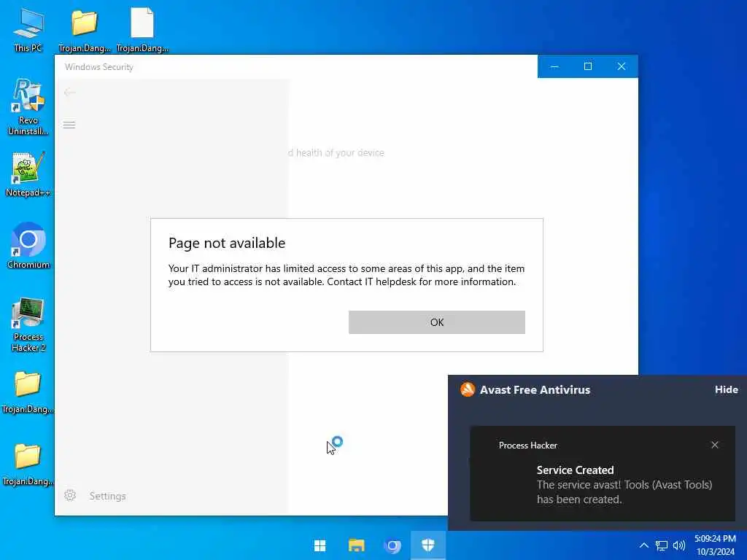Screen dimensions: 747x560
Task: Click the Windows Security title text
Action: (x=99, y=67)
